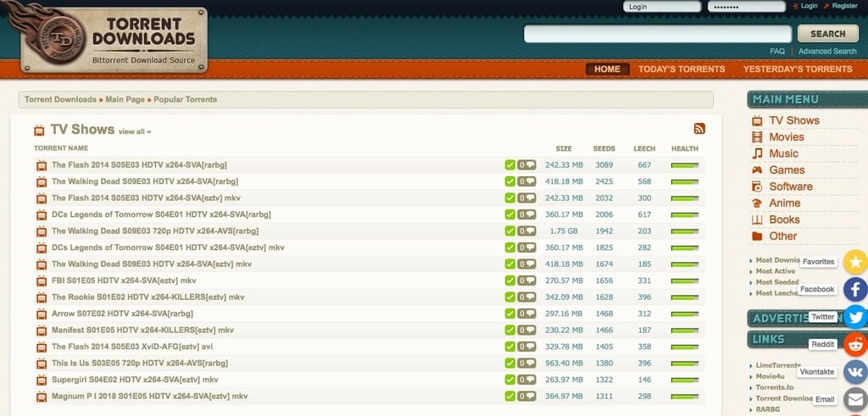Open Torrents.to link in Links section
This screenshot has width=868, height=416.
tap(775, 387)
